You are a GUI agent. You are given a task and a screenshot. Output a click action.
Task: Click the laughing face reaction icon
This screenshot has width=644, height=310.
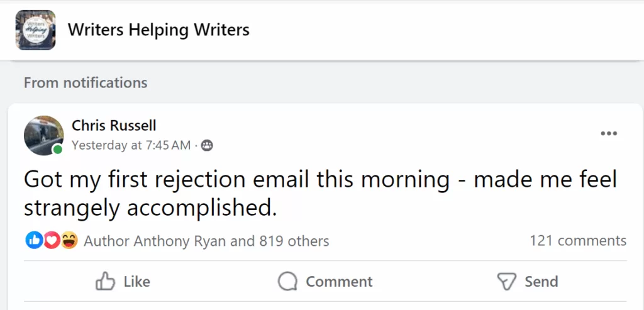coord(69,240)
